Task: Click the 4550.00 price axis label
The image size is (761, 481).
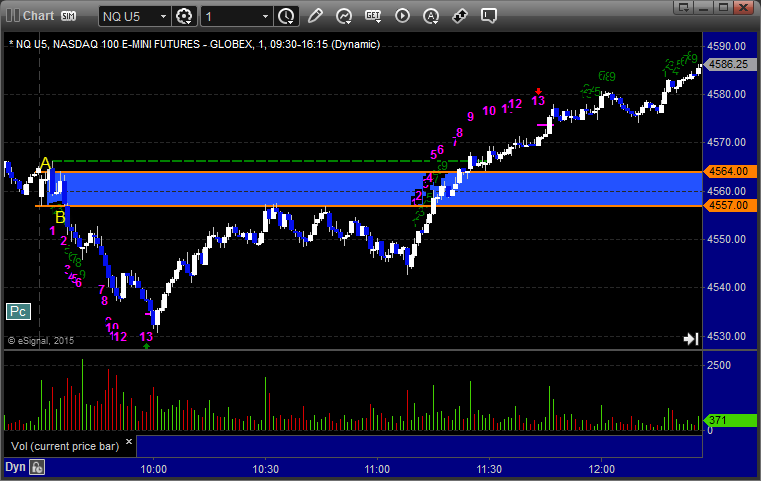Action: tap(726, 239)
